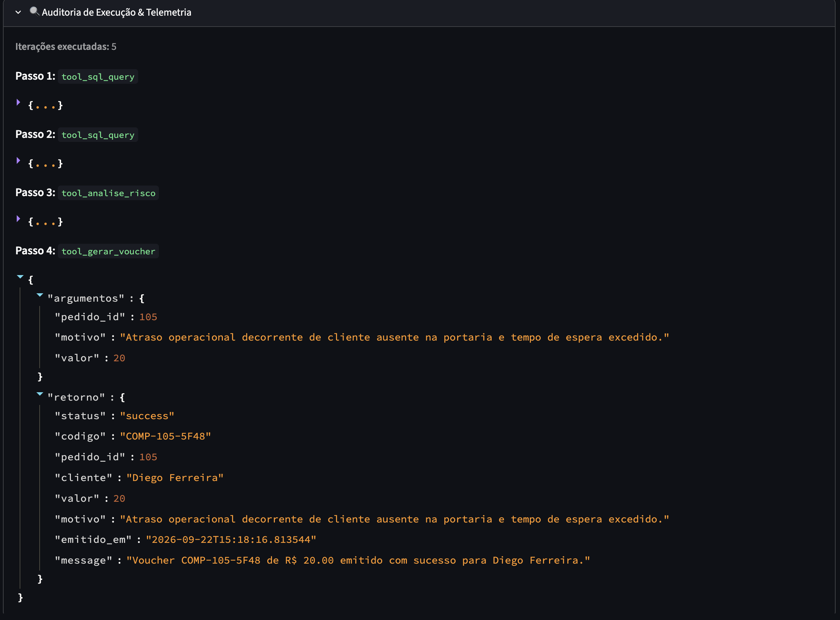
Task: Click pedido_id value 105 in retorno
Action: point(148,457)
